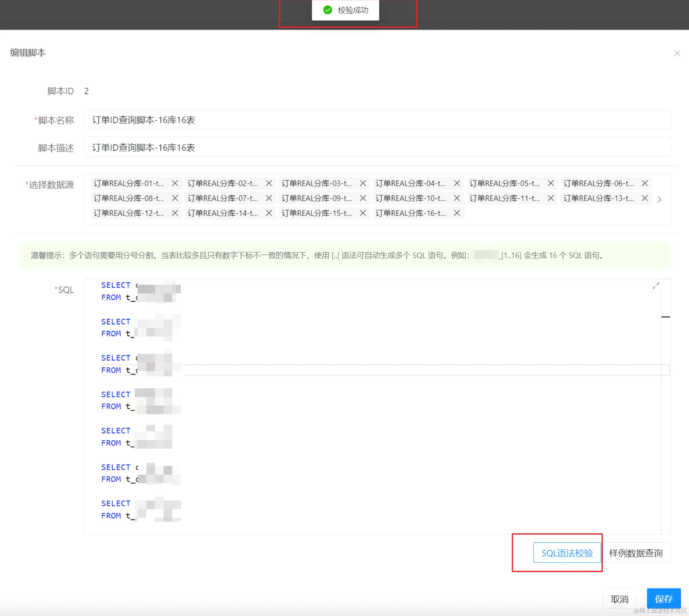Remove 订单REAL分库-01 data source tag
Image resolution: width=689 pixels, height=616 pixels.
coord(175,183)
